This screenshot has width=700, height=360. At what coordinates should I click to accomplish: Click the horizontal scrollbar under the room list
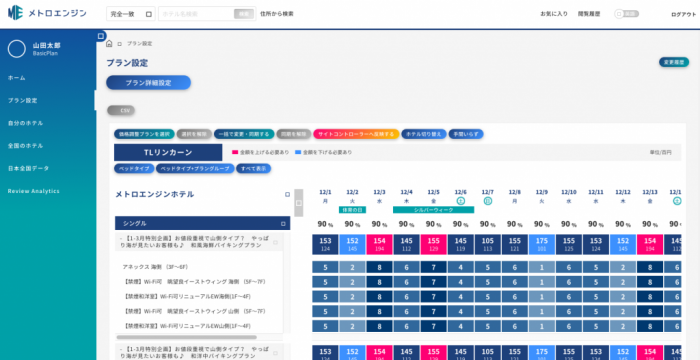click(x=187, y=337)
